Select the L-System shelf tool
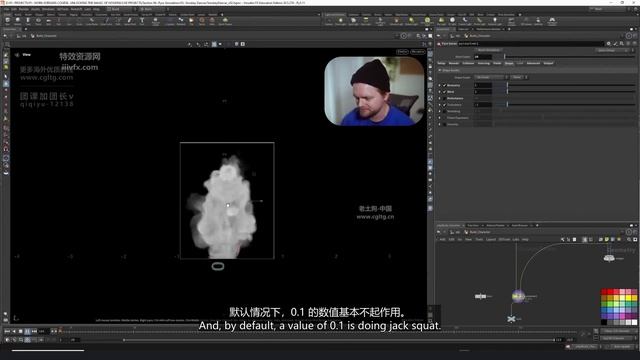The height and width of the screenshot is (360, 640). tap(169, 20)
